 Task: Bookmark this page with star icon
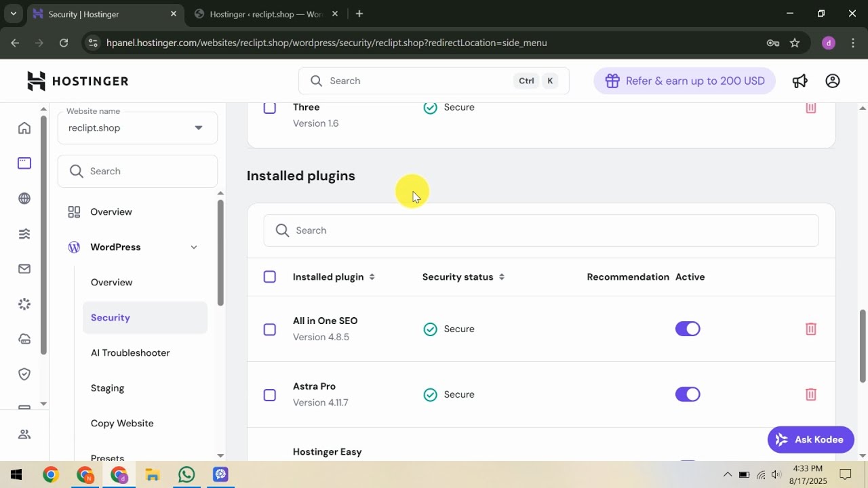point(795,43)
